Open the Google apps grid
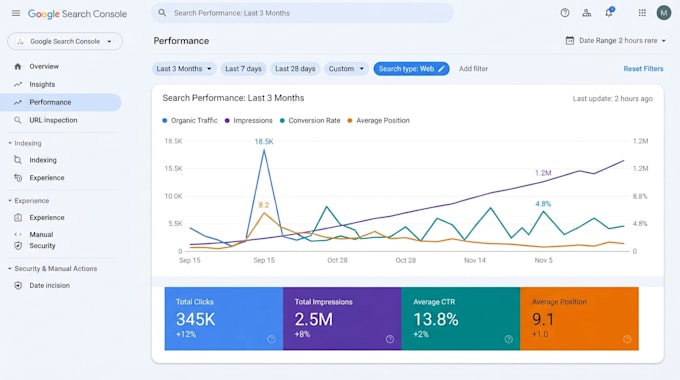Image resolution: width=680 pixels, height=380 pixels. [642, 13]
